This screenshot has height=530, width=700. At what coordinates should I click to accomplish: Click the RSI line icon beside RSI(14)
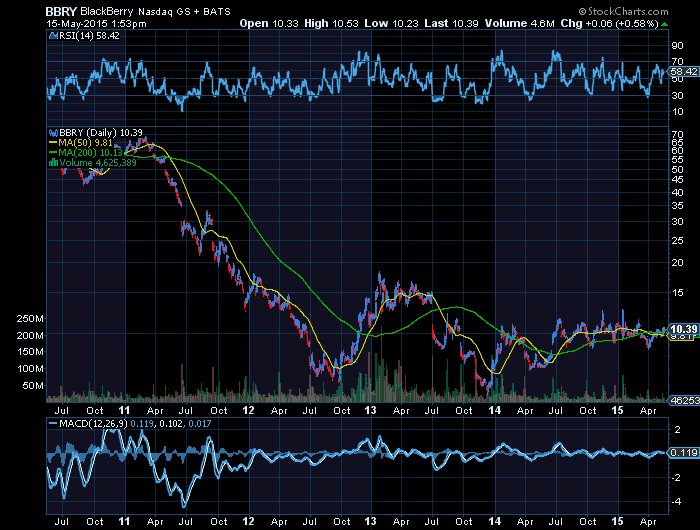[x=53, y=36]
